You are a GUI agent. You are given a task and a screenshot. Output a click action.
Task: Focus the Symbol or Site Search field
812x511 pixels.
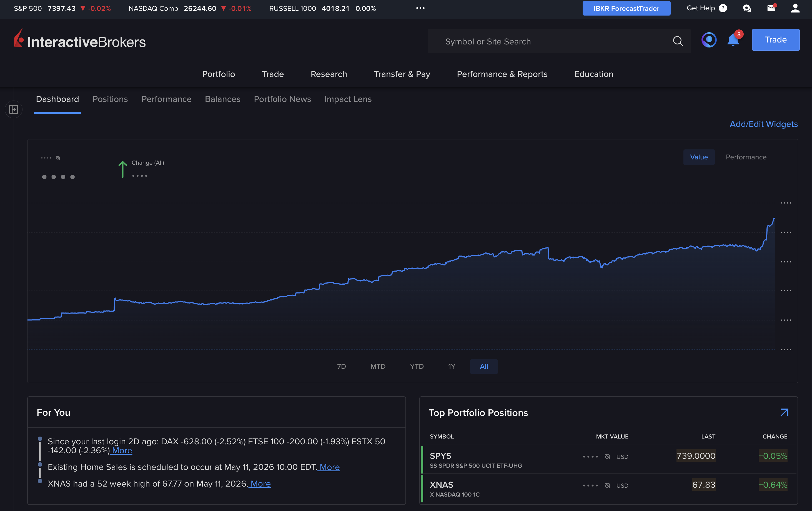(x=559, y=41)
